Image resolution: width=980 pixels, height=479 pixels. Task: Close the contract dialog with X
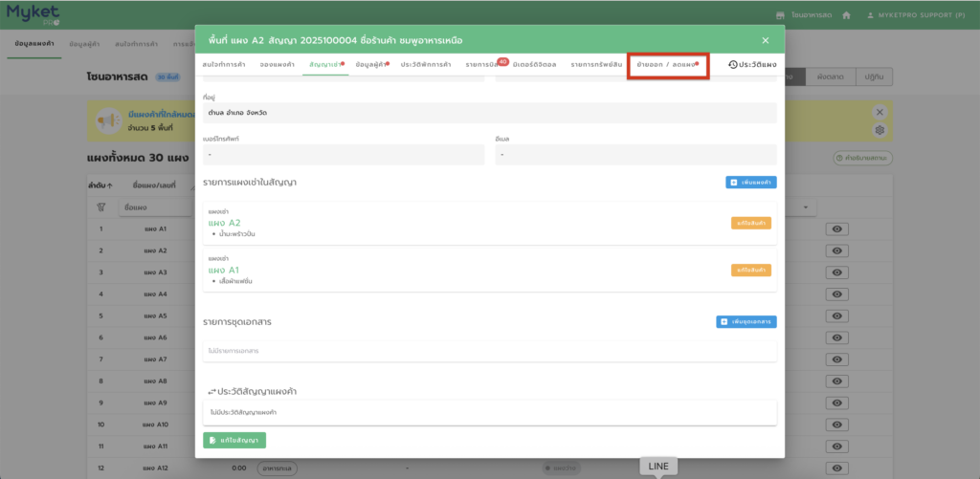click(765, 40)
